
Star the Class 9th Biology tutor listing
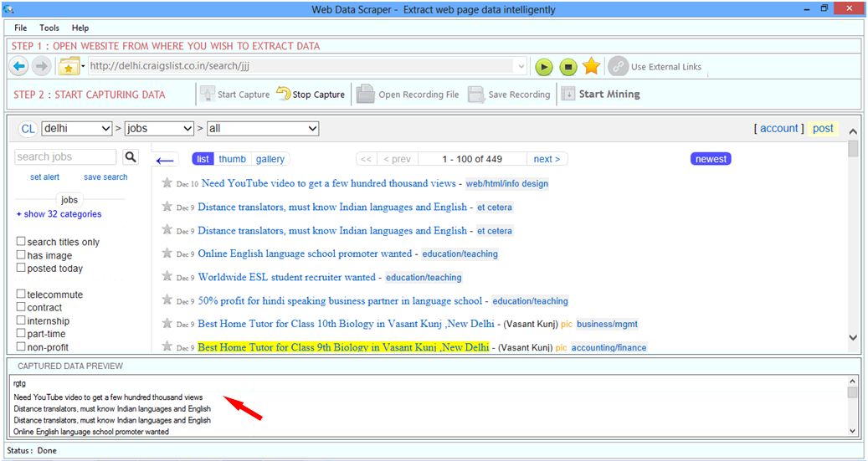pyautogui.click(x=167, y=346)
